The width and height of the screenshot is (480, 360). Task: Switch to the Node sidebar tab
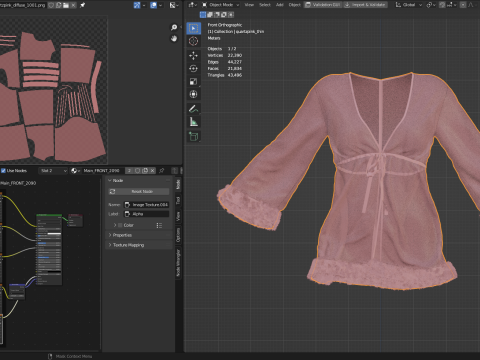pos(178,184)
